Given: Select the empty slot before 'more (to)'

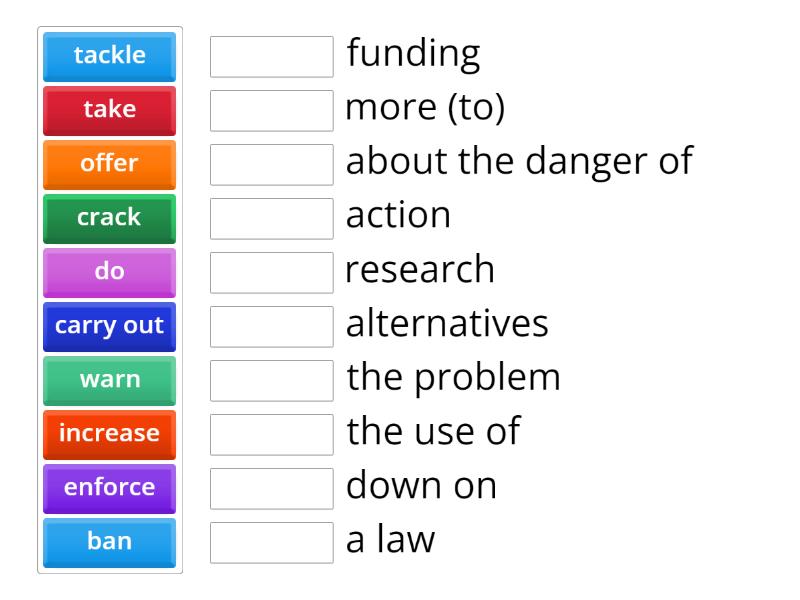Looking at the screenshot, I should [x=271, y=111].
